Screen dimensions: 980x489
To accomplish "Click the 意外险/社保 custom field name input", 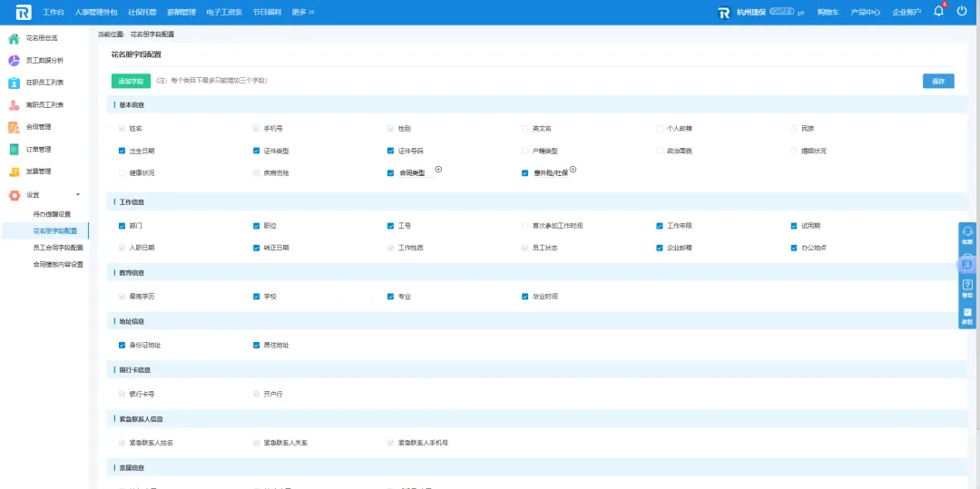I will (x=551, y=173).
